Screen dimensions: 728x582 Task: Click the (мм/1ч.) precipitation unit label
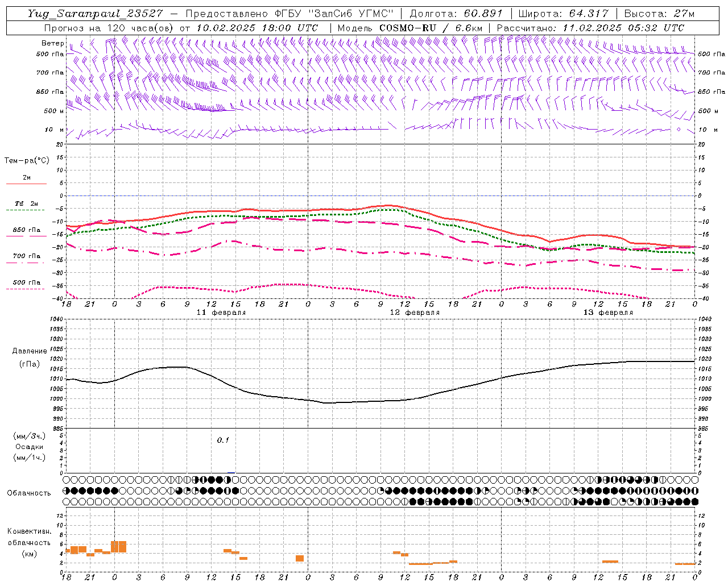coord(30,458)
